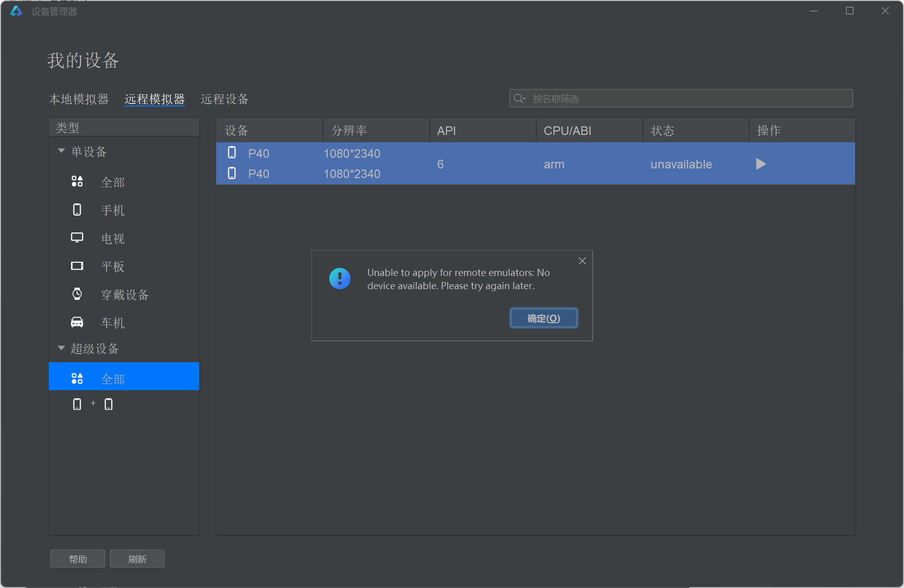
Task: Open help via 帮助 button
Action: click(x=78, y=559)
